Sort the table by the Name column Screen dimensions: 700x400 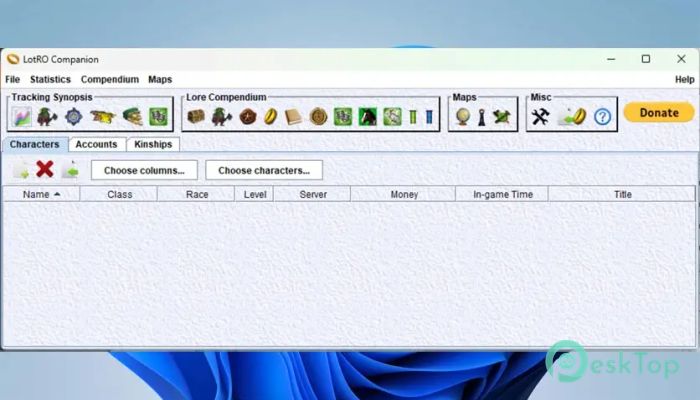click(x=42, y=194)
